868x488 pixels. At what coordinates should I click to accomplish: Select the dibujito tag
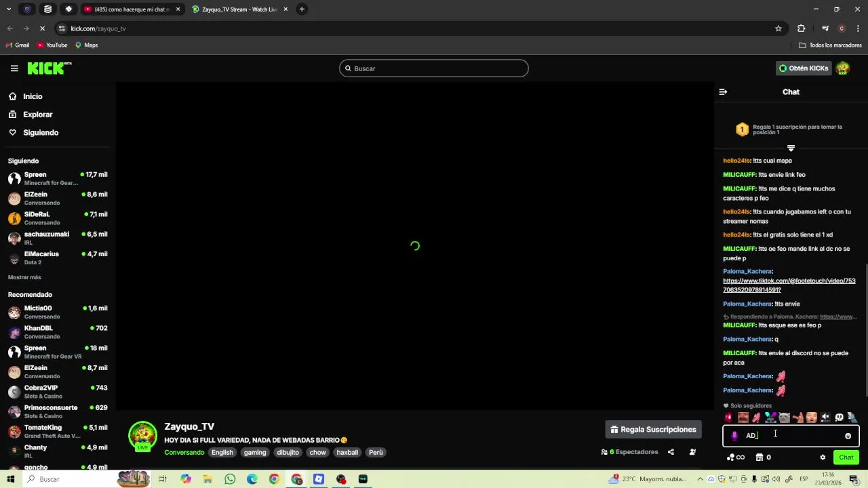pos(288,452)
